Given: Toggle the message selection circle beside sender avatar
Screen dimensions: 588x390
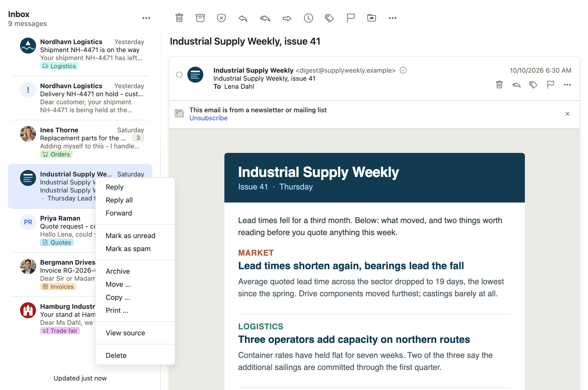Looking at the screenshot, I should pyautogui.click(x=179, y=75).
